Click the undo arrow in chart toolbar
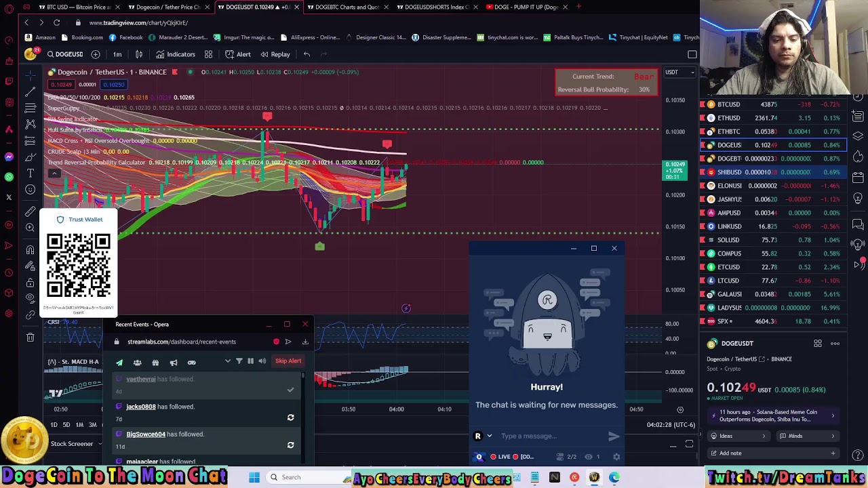The image size is (868, 488). 307,54
